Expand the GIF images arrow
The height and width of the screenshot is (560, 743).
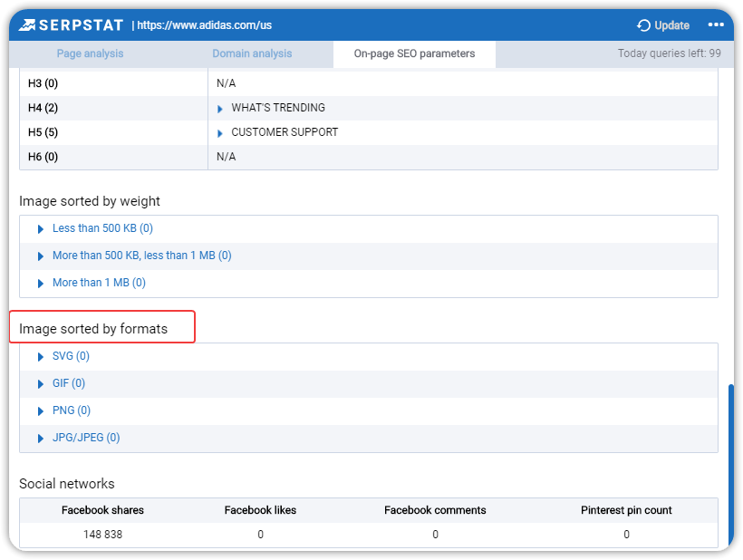coord(41,384)
